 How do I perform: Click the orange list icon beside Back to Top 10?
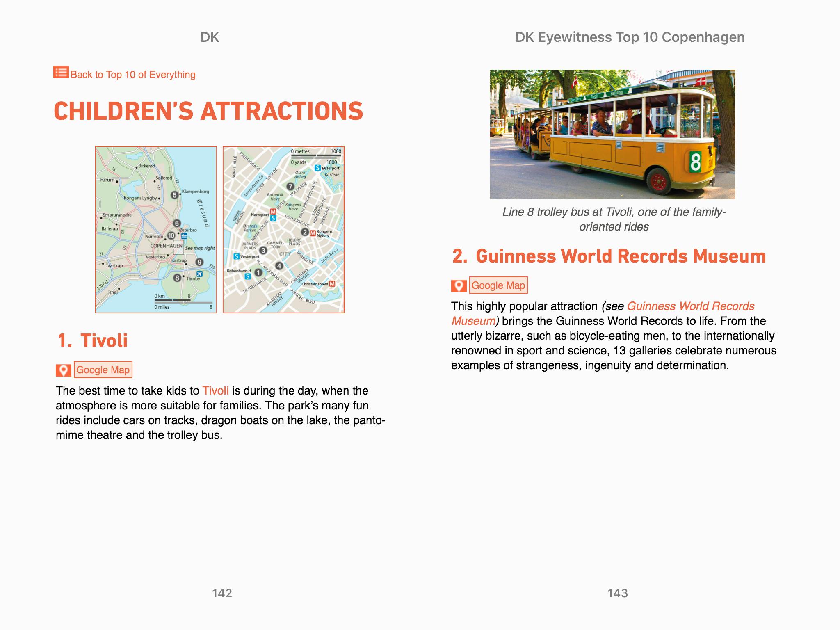(61, 72)
